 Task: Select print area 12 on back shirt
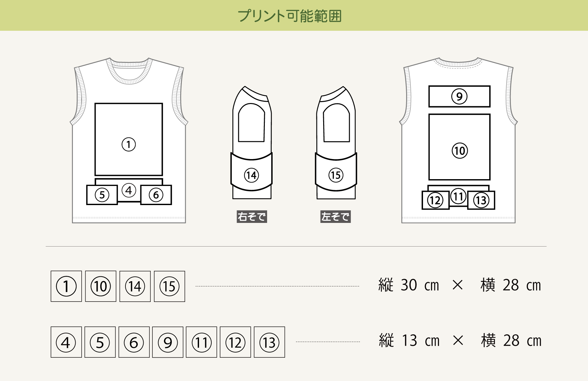tap(435, 200)
